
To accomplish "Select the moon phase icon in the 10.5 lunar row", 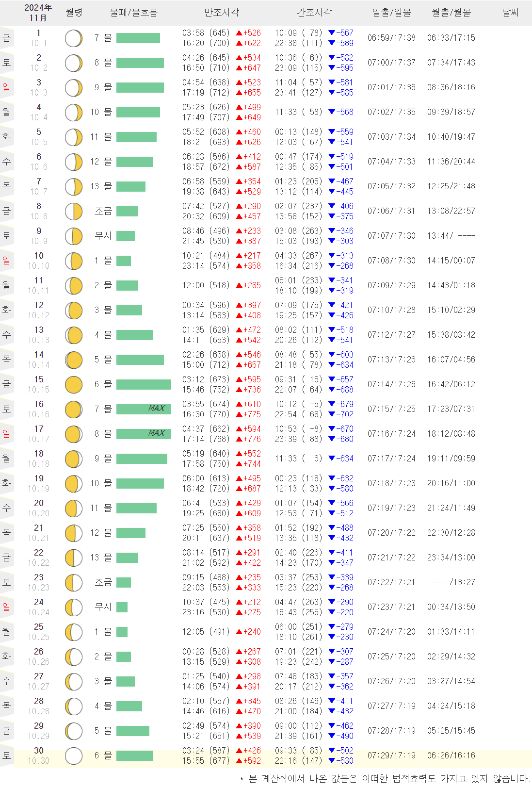I will [x=74, y=137].
